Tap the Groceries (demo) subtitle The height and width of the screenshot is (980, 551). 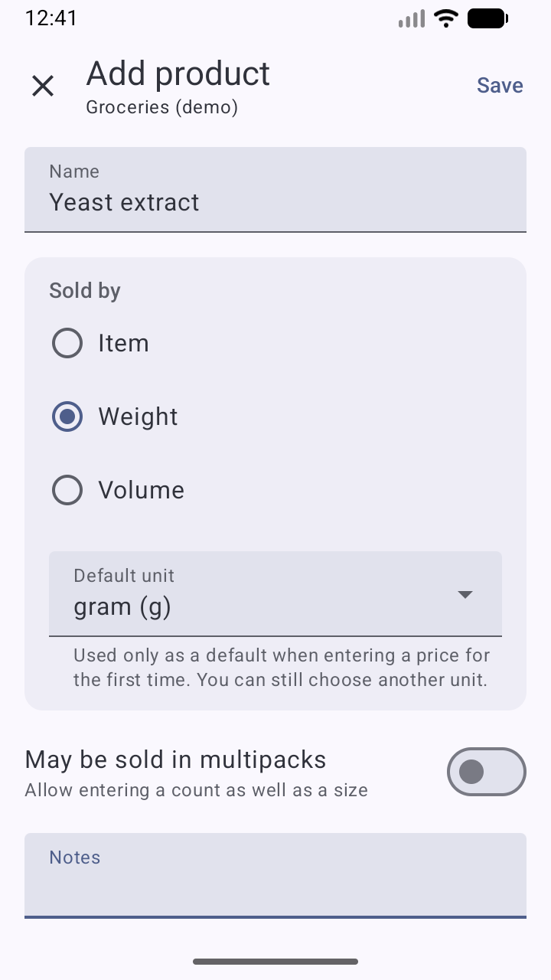click(x=161, y=107)
